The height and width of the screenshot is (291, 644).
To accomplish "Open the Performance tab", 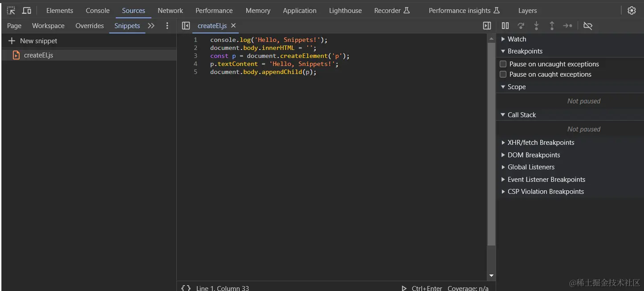I will click(214, 11).
